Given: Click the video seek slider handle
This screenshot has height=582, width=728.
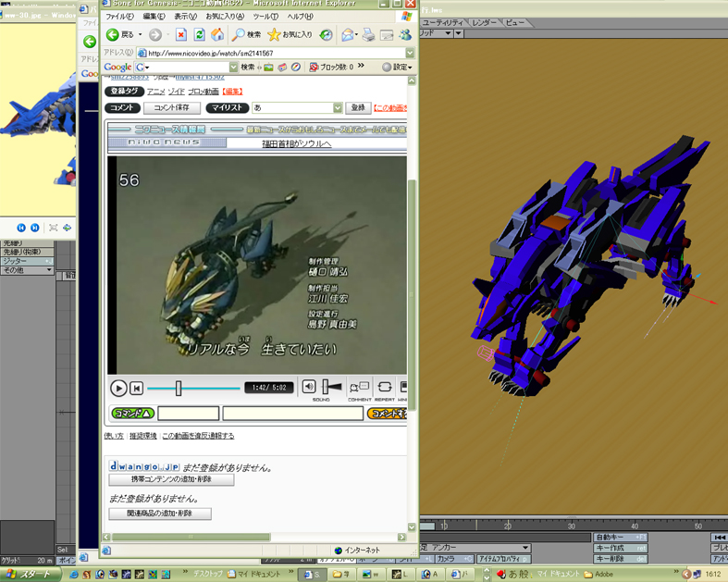Looking at the screenshot, I should [179, 389].
